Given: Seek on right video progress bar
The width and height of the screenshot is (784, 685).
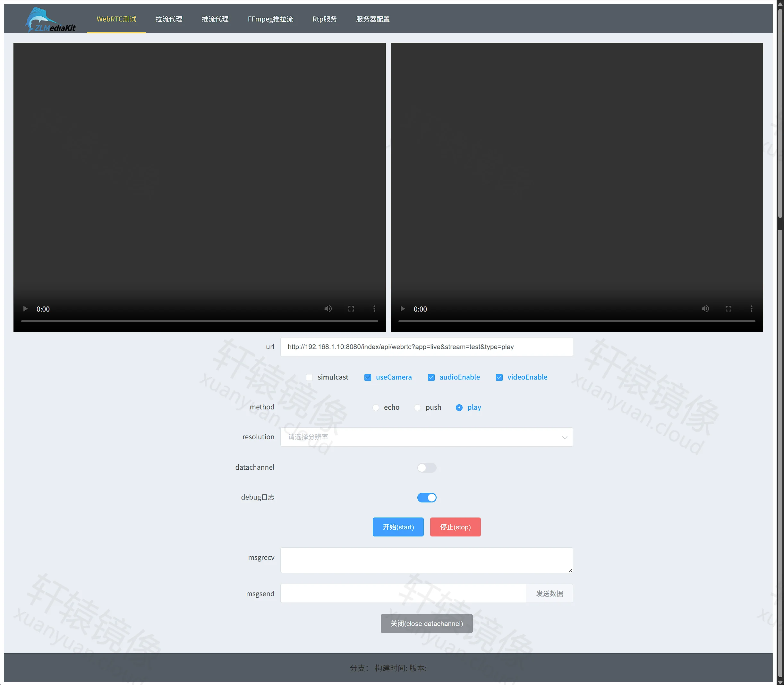Looking at the screenshot, I should click(x=577, y=321).
